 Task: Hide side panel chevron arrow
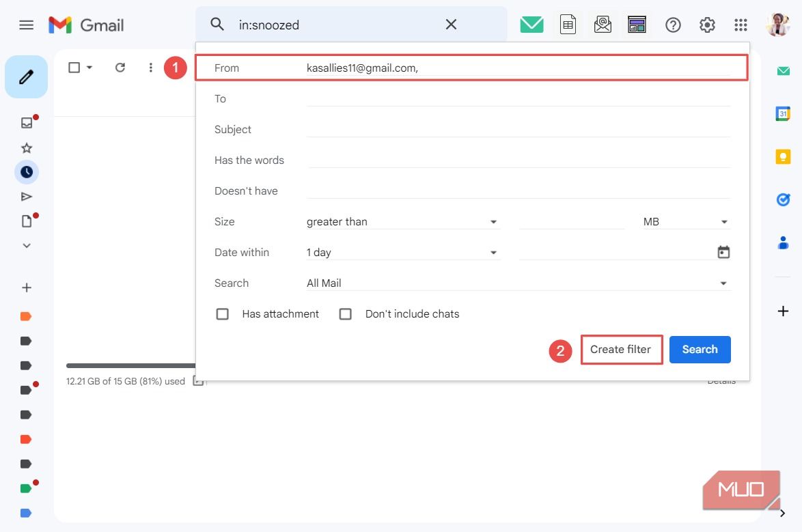[783, 513]
